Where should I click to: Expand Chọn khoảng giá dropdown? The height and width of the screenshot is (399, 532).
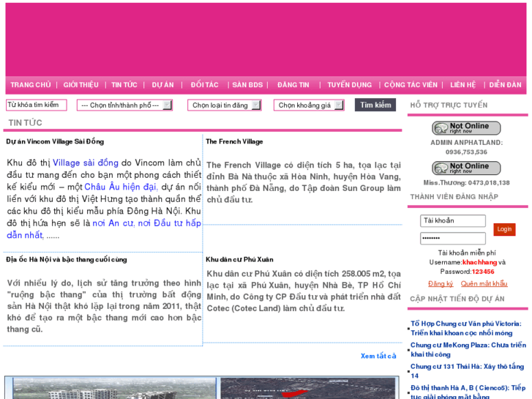(x=309, y=105)
